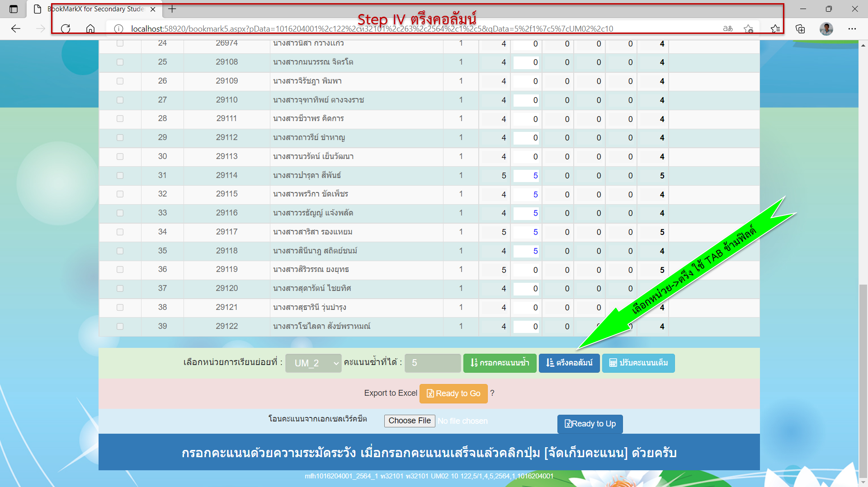868x487 pixels.
Task: Edit UM_2 score for student 29108
Action: pos(526,62)
